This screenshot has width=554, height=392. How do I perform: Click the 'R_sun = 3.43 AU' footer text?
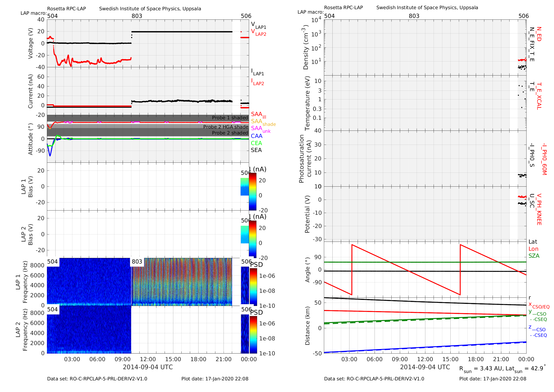481,369
